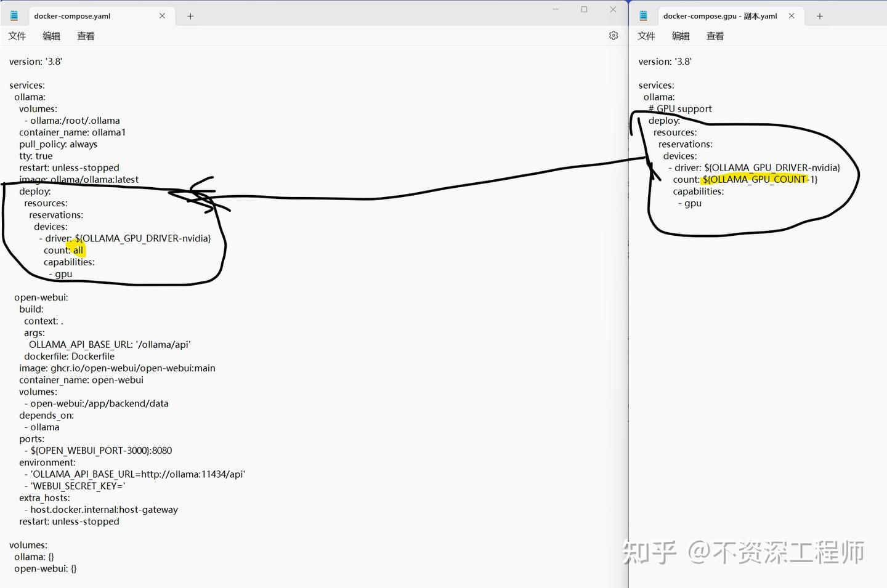Viewport: 887px width, 588px height.
Task: Close the docker-compose.gpu 副本.yaml tab
Action: pyautogui.click(x=792, y=16)
